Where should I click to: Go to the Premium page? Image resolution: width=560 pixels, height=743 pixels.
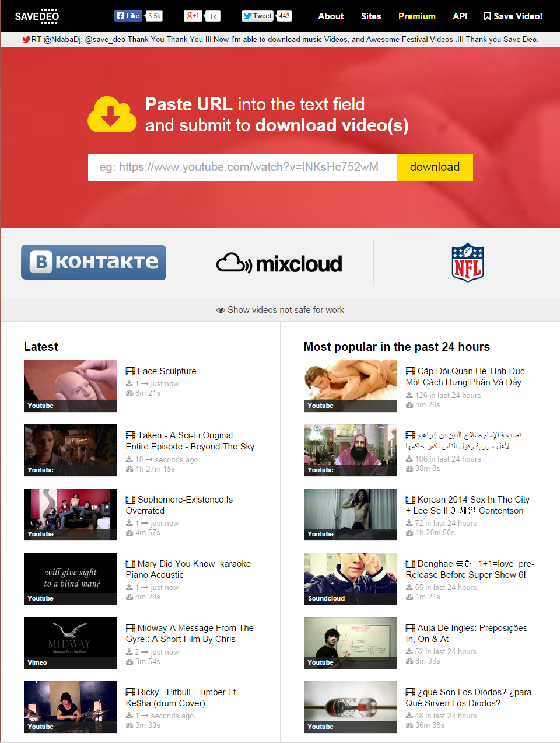point(416,16)
